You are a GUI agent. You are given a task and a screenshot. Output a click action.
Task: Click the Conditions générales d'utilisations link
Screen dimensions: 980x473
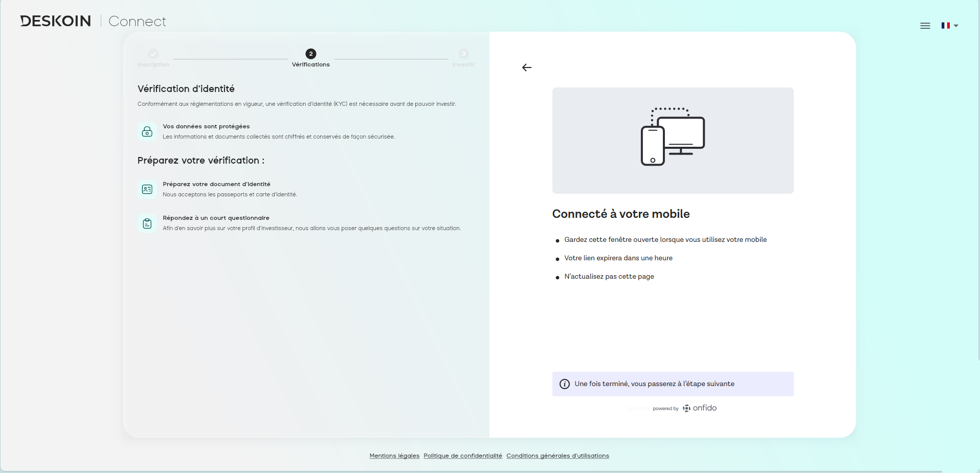click(x=558, y=456)
